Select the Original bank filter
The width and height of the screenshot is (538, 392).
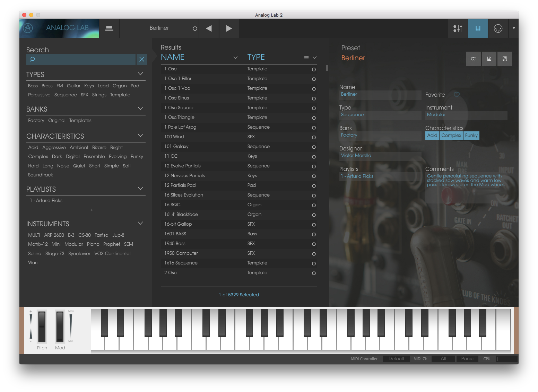57,121
